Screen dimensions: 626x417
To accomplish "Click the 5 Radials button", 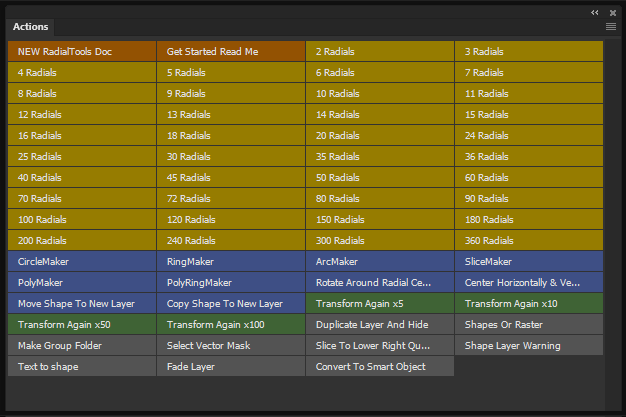I will 231,72.
